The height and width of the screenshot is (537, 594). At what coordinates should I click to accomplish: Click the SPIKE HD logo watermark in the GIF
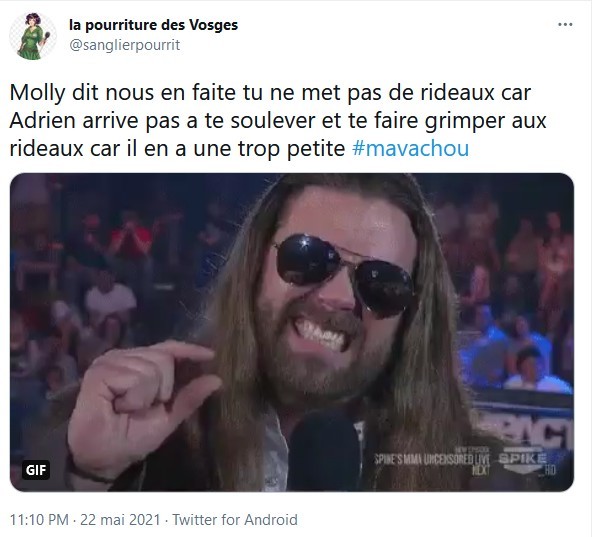[x=527, y=461]
